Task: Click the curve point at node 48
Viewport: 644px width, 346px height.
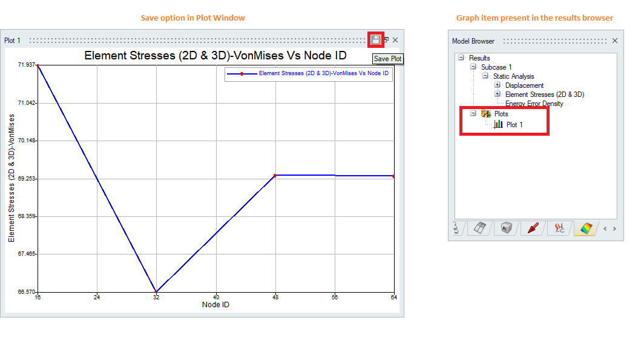Action: pos(275,176)
